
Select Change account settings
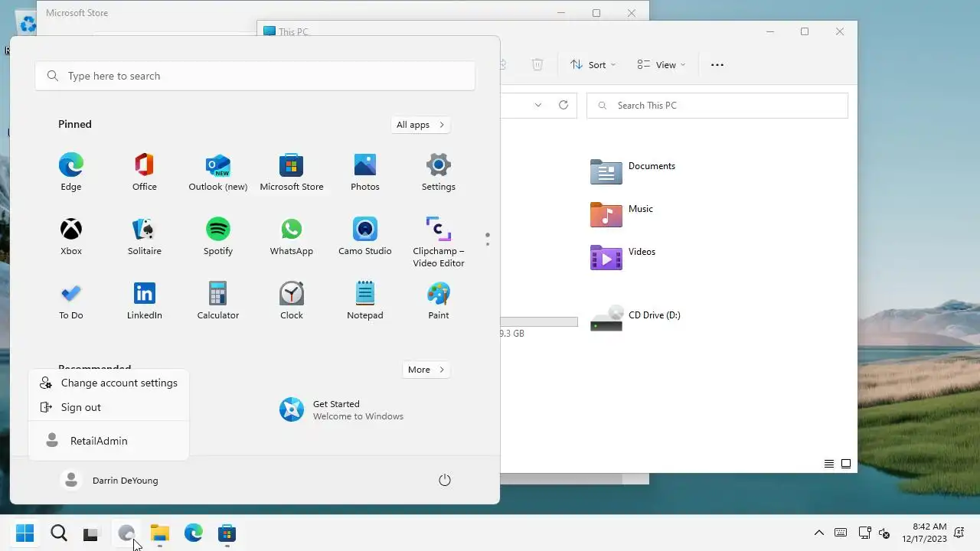click(x=109, y=383)
